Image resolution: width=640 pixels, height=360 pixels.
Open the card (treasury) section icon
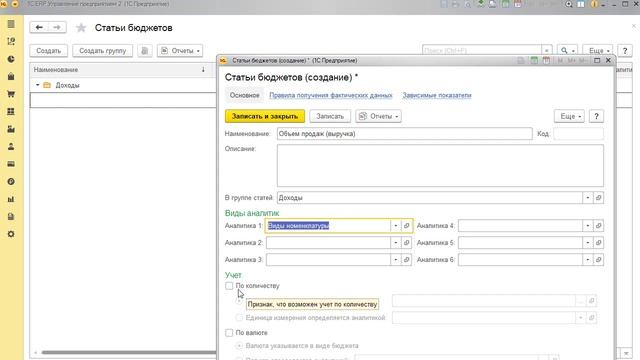(11, 164)
